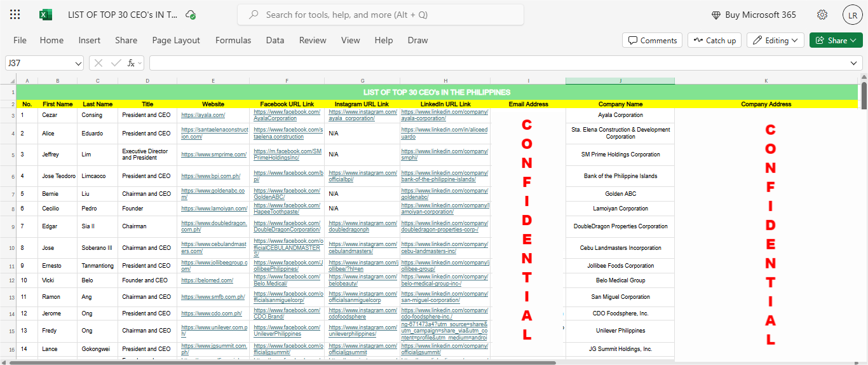Select the Ayala Corporation company cell
Screen dimensions: 868x365
[x=620, y=115]
